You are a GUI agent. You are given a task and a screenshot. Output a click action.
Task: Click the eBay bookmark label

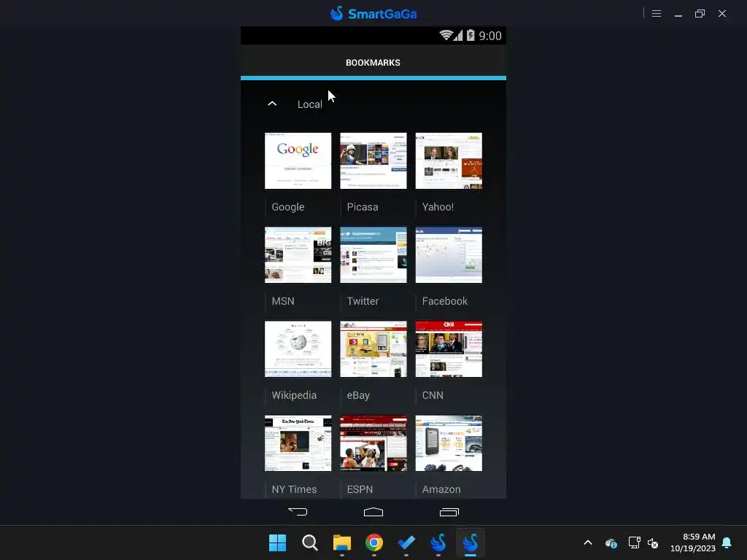tap(358, 395)
